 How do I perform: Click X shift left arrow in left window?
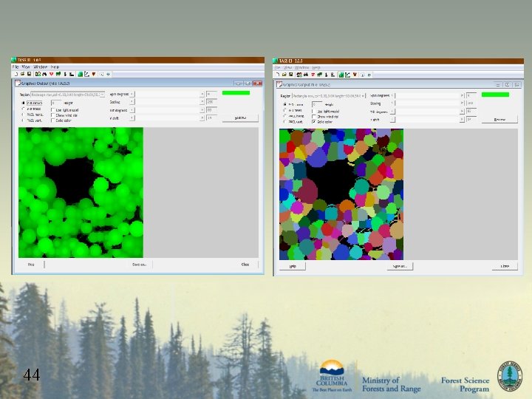click(x=132, y=118)
